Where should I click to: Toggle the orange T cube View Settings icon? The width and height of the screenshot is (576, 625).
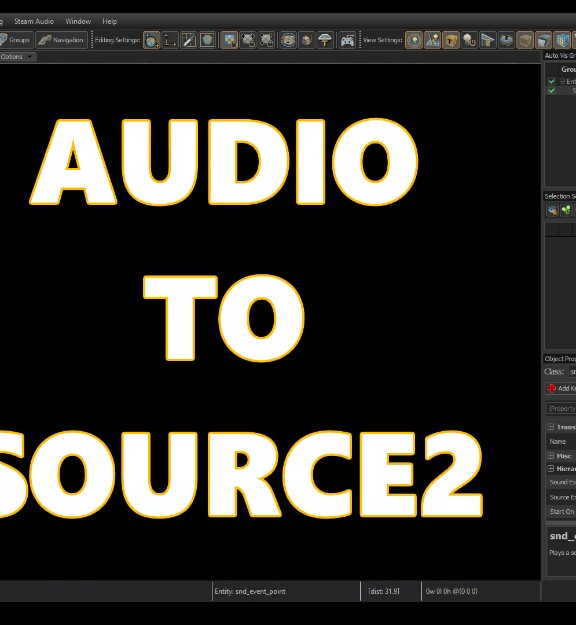(x=451, y=40)
